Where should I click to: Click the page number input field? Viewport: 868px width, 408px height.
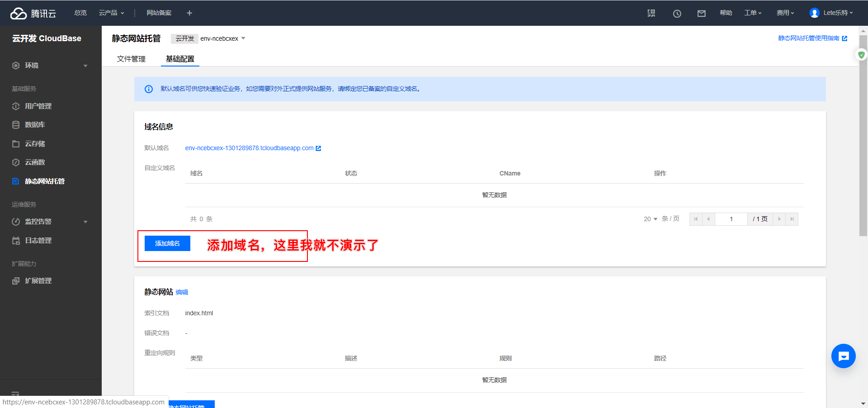(x=731, y=219)
